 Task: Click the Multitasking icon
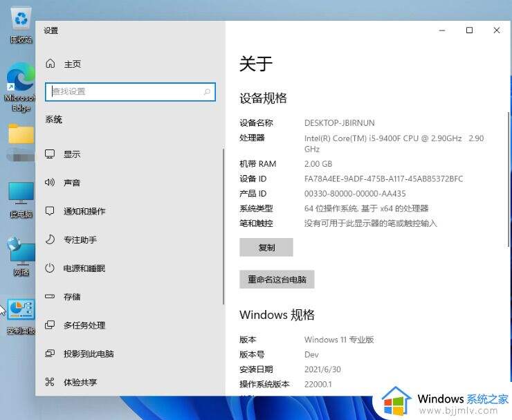(50, 325)
